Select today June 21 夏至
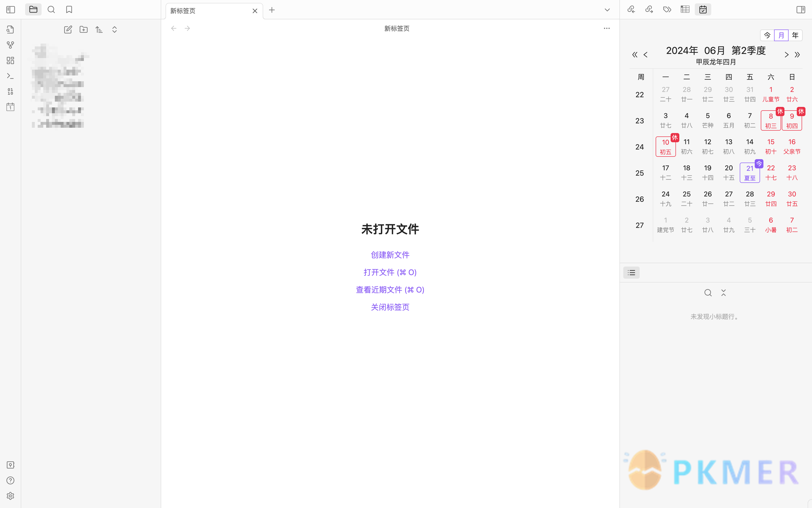The width and height of the screenshot is (812, 508). [750, 173]
